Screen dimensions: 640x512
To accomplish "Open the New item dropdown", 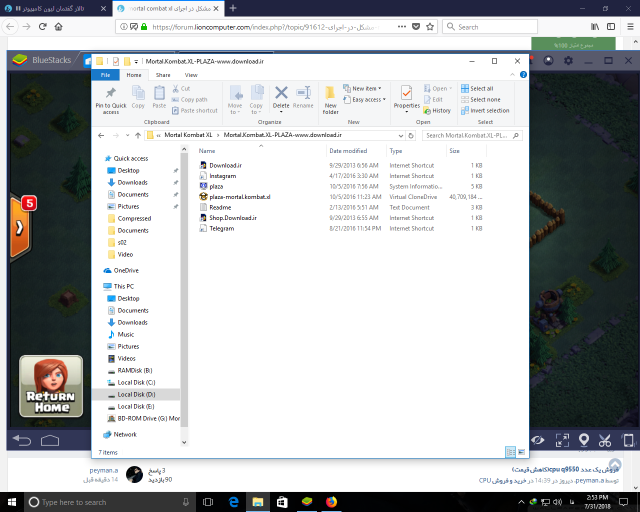I will tap(362, 88).
